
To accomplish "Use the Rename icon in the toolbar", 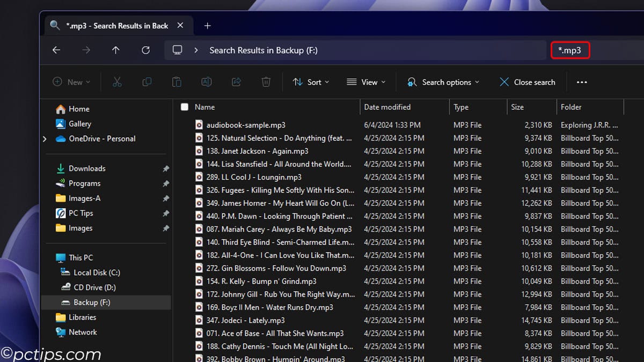I will click(x=207, y=82).
